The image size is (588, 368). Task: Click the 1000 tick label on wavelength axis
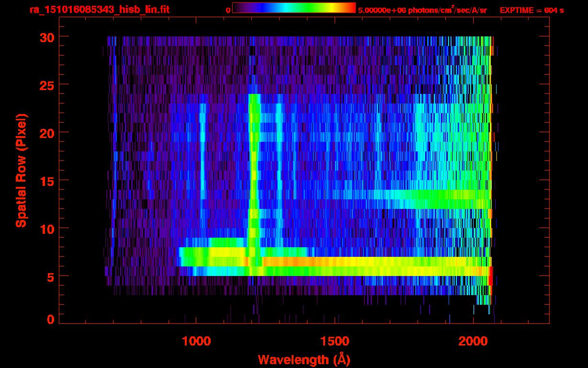pyautogui.click(x=196, y=341)
